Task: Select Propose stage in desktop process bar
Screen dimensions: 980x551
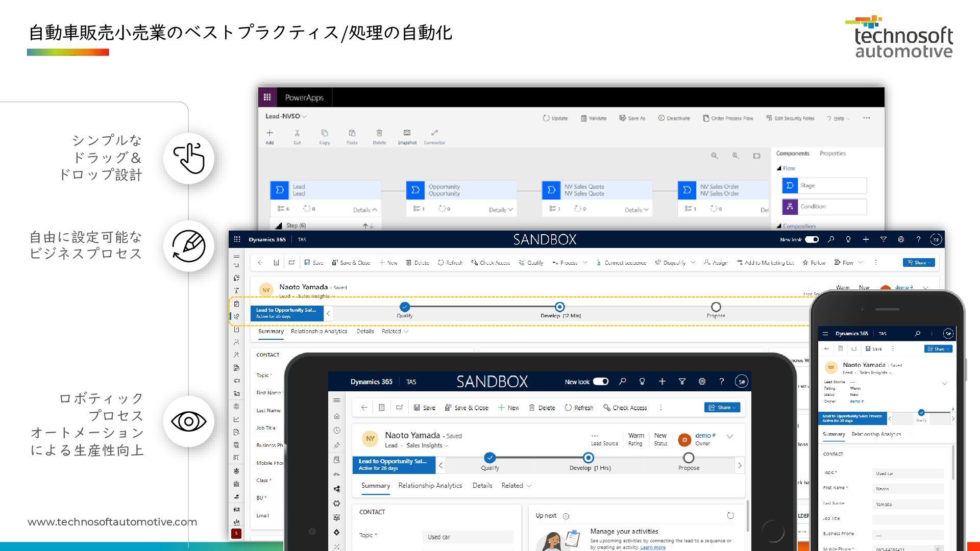Action: coord(716,307)
